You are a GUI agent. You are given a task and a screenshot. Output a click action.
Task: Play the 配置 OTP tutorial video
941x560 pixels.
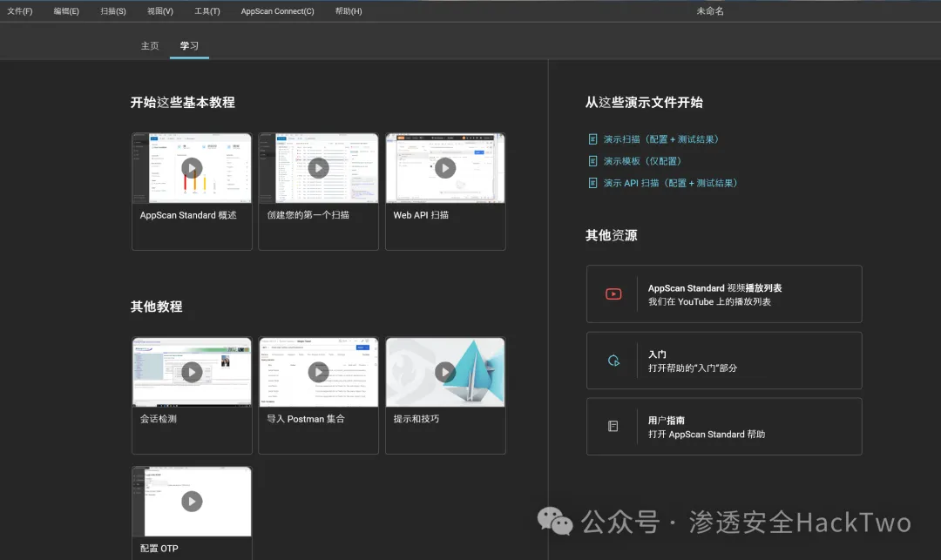tap(192, 502)
